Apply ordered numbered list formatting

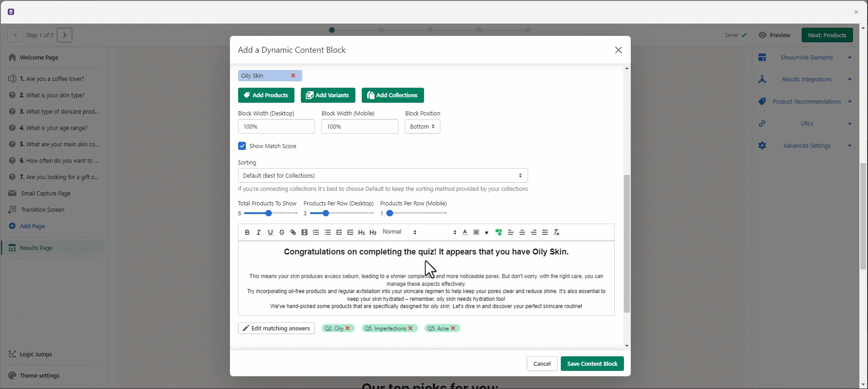point(316,232)
